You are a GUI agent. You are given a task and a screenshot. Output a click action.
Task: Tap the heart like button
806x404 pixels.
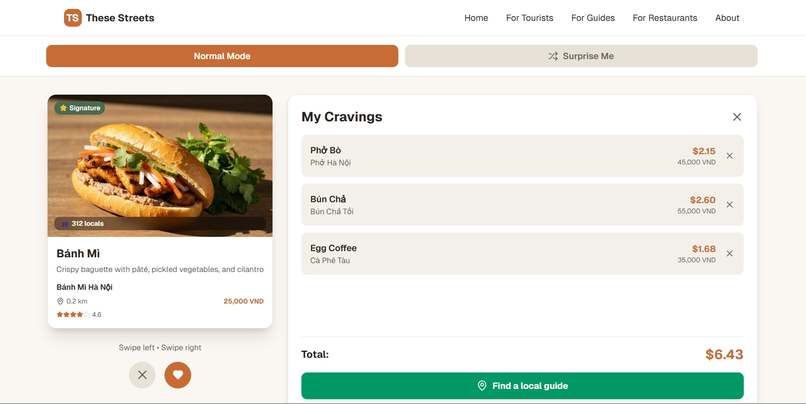[178, 375]
